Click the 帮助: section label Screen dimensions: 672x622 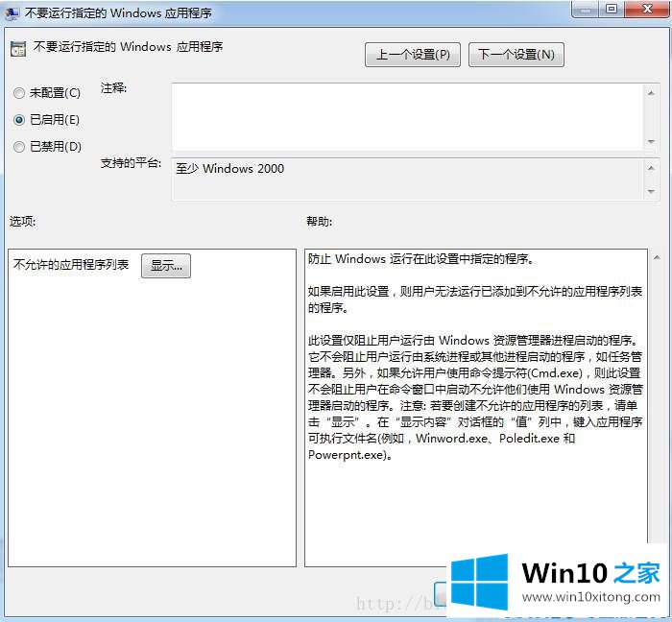coord(320,222)
